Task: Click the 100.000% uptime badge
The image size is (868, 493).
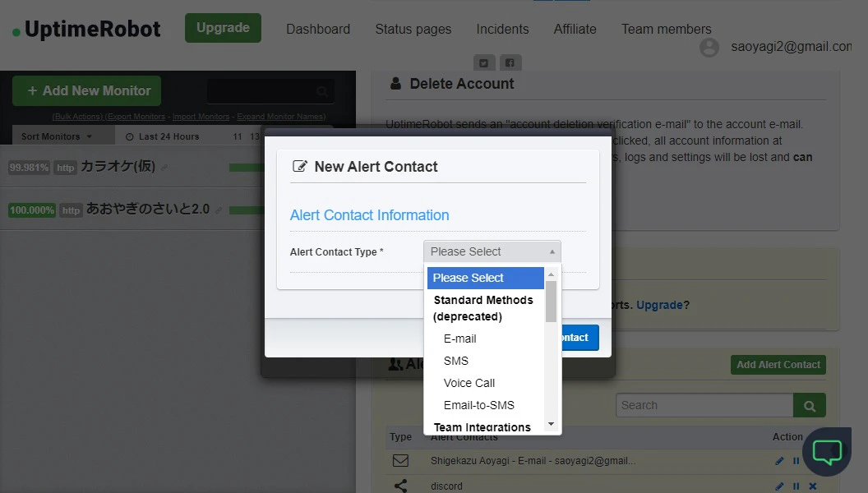Action: tap(32, 210)
